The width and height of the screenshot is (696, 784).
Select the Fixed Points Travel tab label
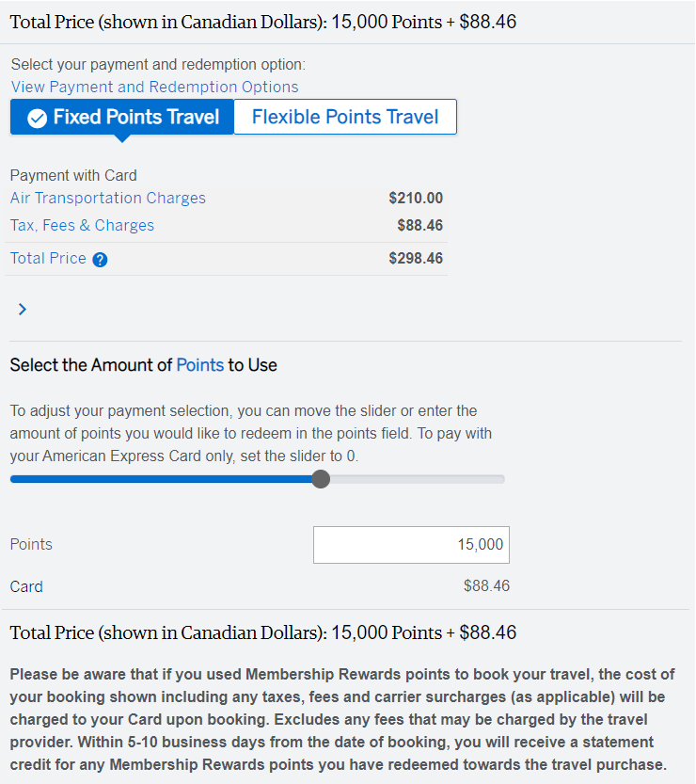tap(136, 118)
